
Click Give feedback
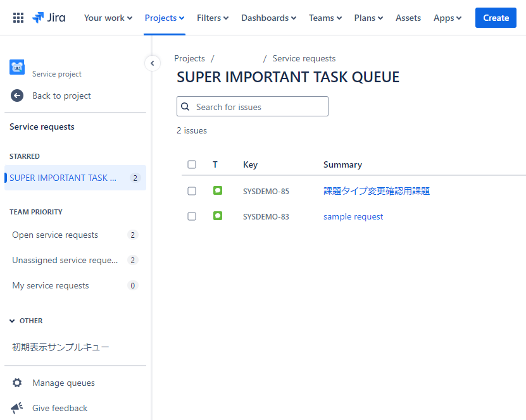[x=59, y=408]
